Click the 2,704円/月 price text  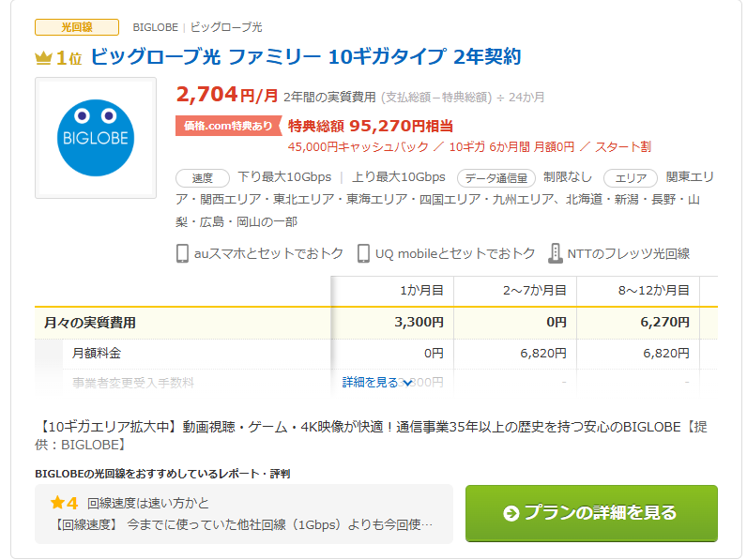click(x=227, y=95)
